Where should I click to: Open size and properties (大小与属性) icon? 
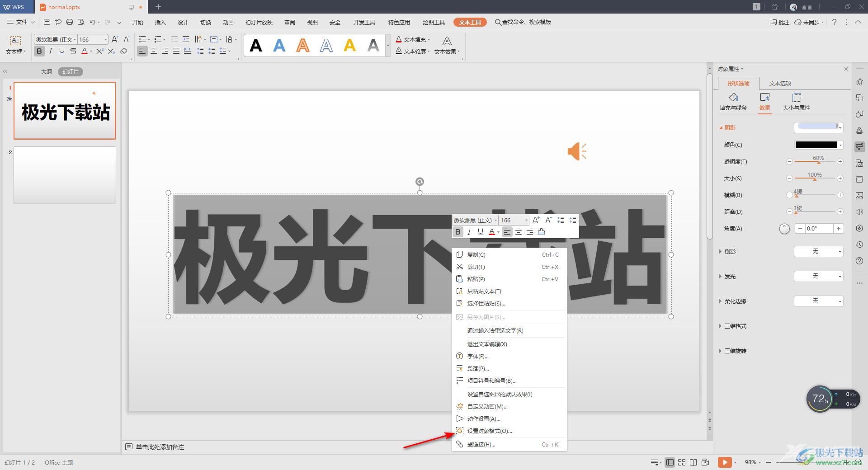[797, 102]
